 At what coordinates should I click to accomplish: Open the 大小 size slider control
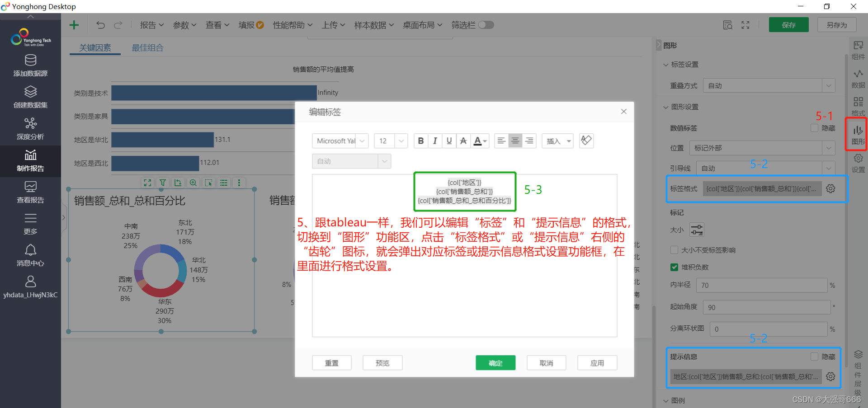click(697, 230)
